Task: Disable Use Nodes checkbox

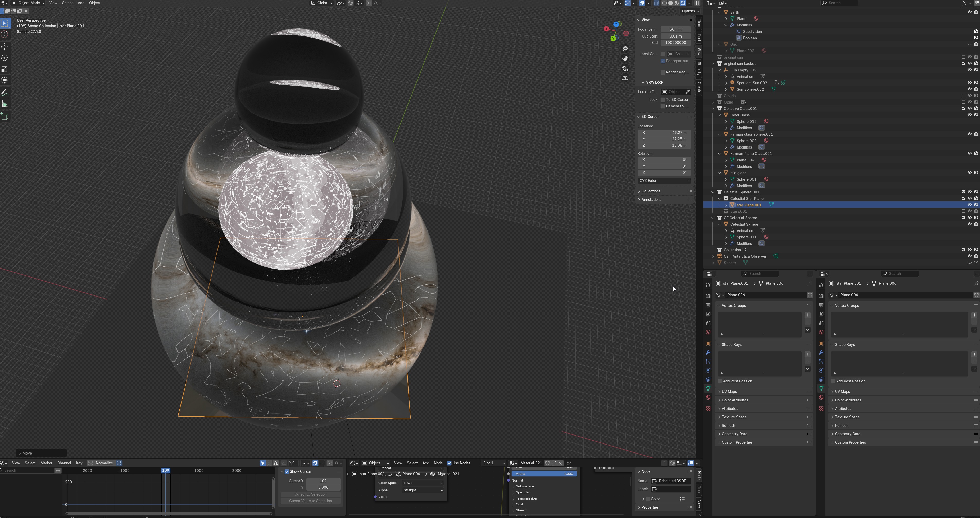Action: point(449,463)
